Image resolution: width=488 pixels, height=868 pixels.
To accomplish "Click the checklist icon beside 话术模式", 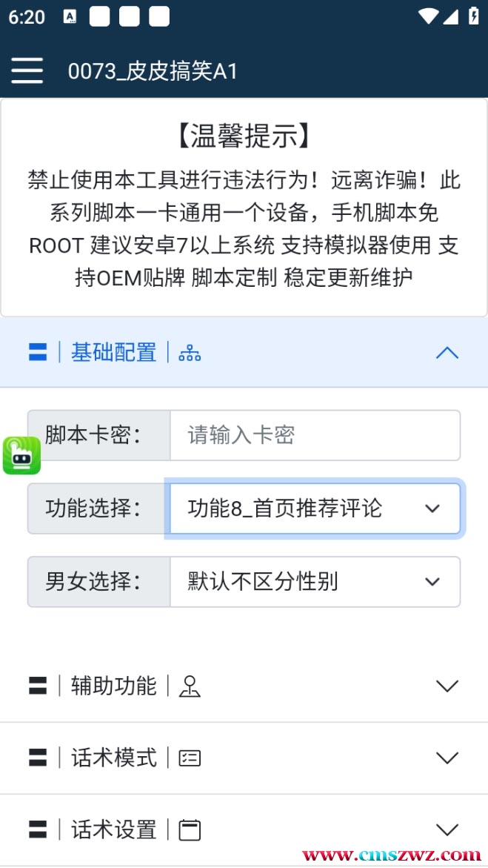I will click(190, 758).
